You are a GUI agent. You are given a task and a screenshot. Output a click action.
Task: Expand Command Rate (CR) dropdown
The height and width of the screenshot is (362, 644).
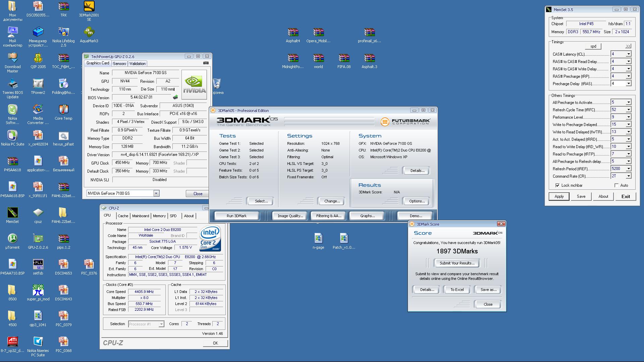(629, 176)
